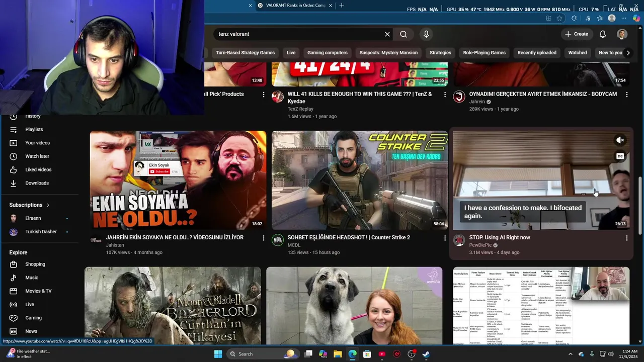
Task: Filter by Watched chip
Action: point(577,53)
